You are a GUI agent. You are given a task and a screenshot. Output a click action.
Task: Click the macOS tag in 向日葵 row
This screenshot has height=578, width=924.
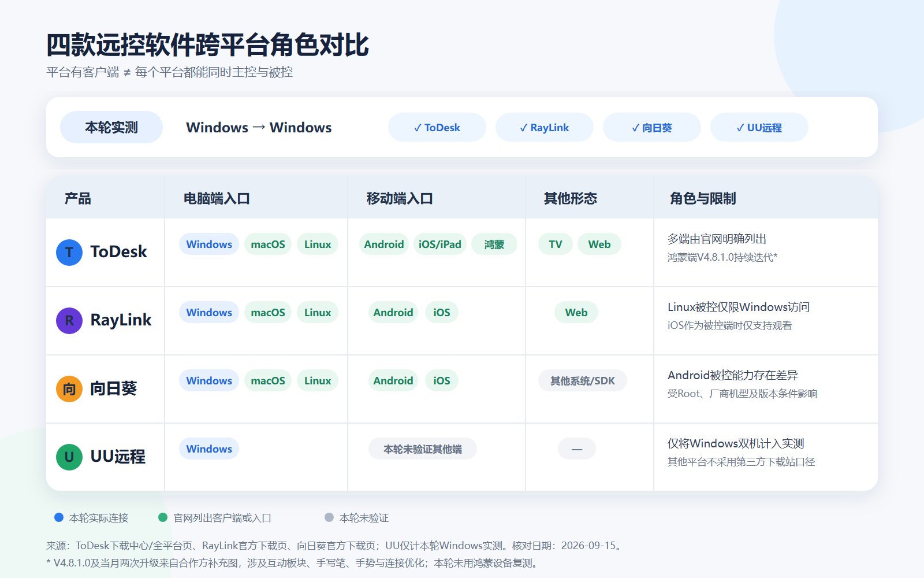[x=268, y=380]
